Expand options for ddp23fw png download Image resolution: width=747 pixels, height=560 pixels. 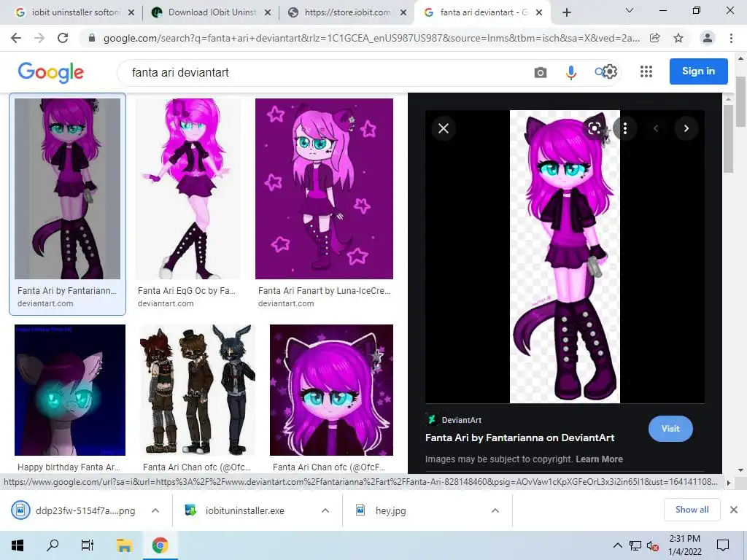(x=155, y=510)
